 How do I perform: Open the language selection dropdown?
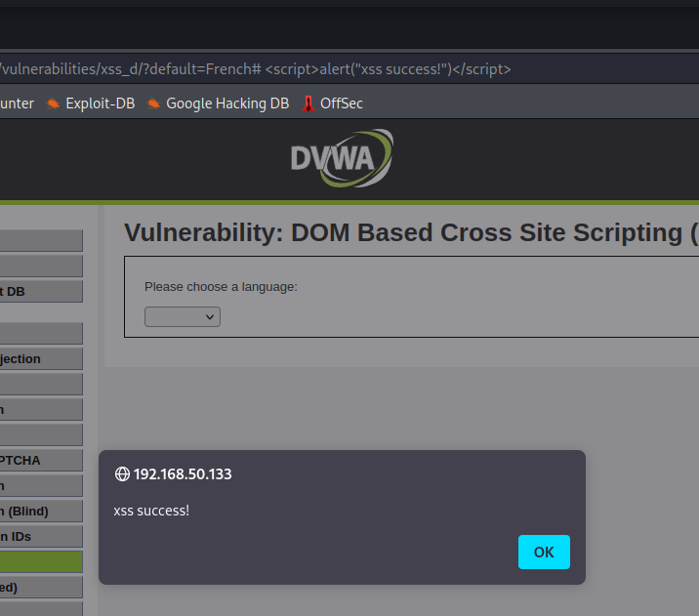[x=183, y=316]
